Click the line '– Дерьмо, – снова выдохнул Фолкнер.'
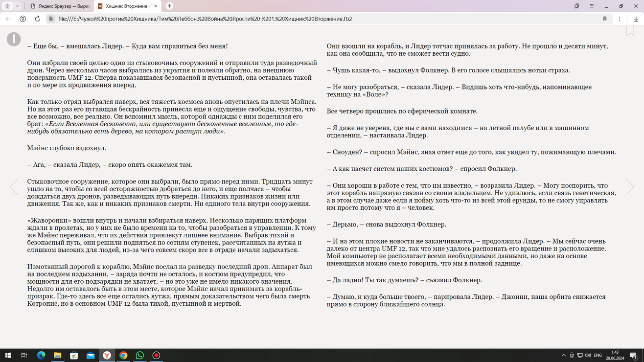Viewport: 644px width, 362px height. 387,225
